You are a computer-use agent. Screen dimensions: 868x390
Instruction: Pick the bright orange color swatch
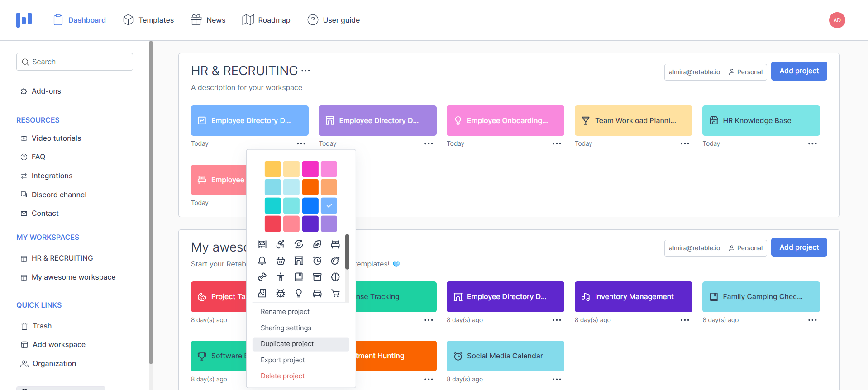click(310, 187)
